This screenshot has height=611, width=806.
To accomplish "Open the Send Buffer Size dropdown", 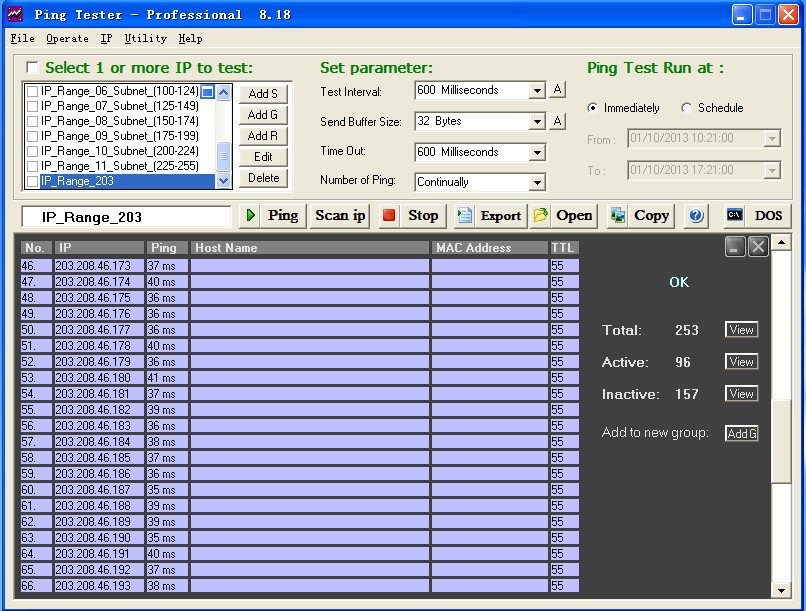I will [537, 122].
